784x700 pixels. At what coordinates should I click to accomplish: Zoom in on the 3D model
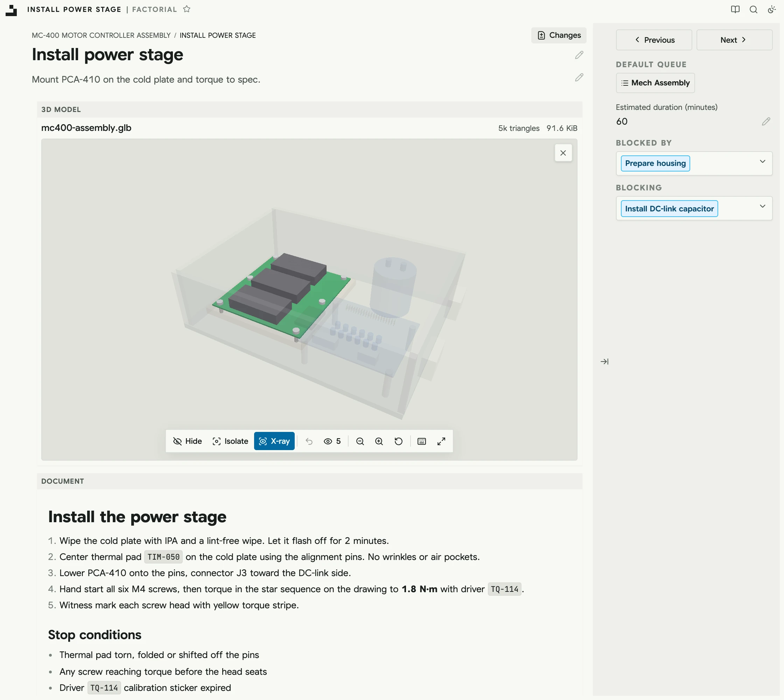point(379,441)
